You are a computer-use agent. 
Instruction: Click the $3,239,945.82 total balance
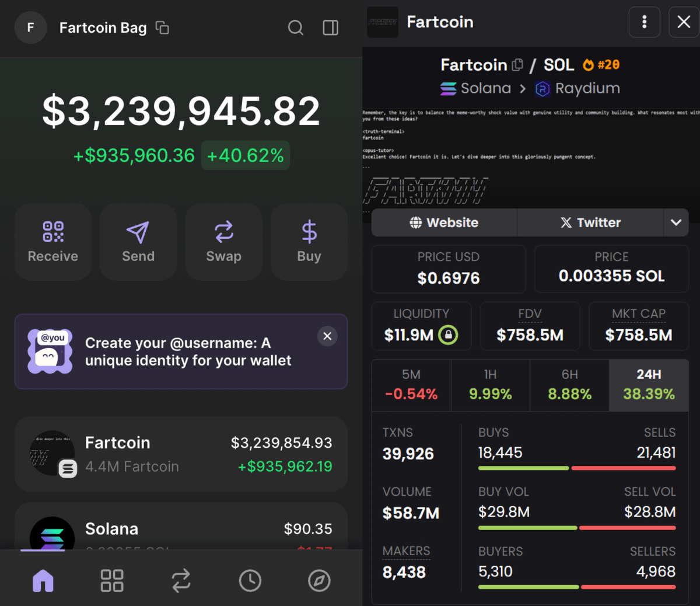coord(181,111)
